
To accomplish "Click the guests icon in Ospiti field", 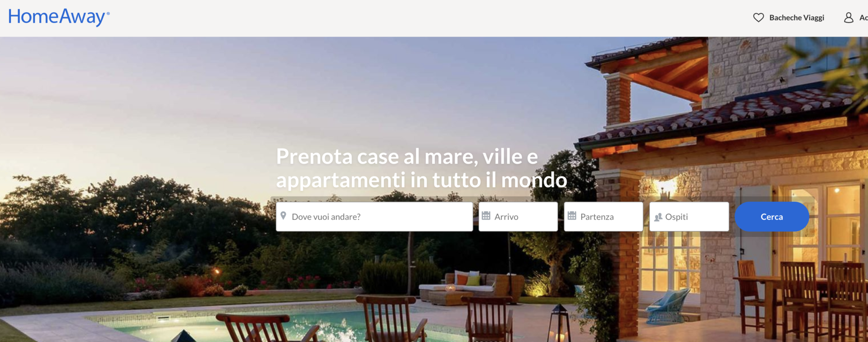I will 658,217.
